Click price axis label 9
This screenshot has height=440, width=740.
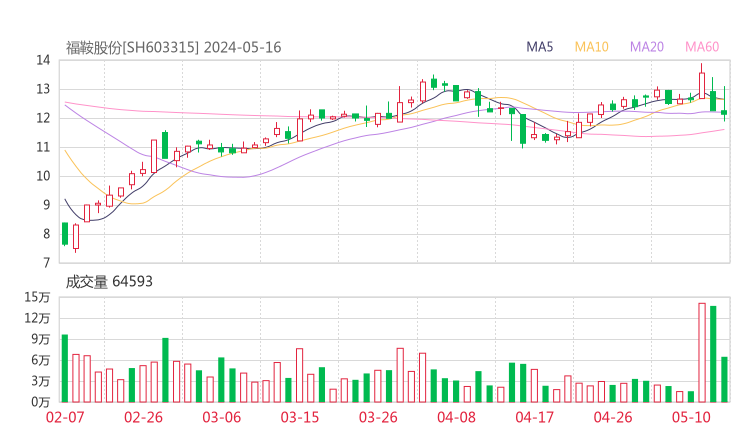point(46,205)
